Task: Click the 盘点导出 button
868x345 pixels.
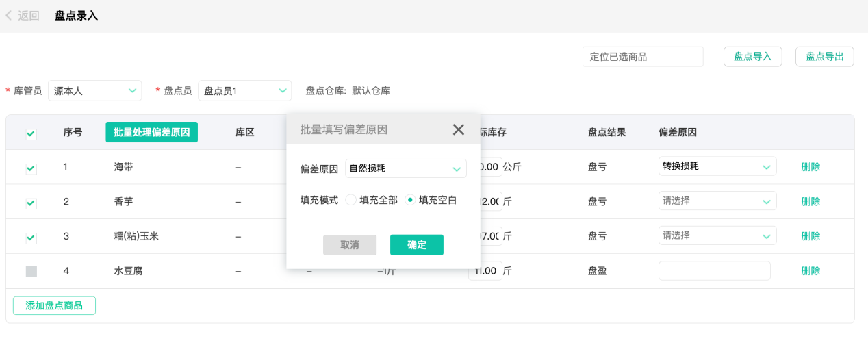Action: pyautogui.click(x=824, y=57)
